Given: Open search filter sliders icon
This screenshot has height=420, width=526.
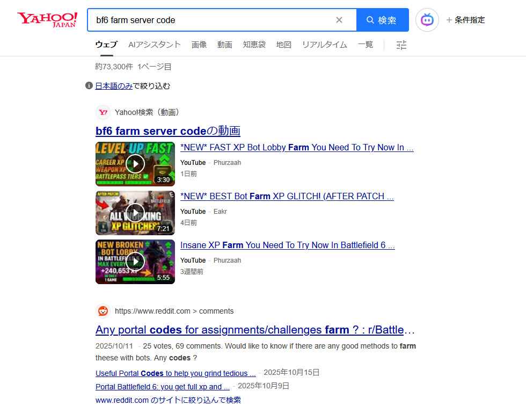Looking at the screenshot, I should 401,45.
